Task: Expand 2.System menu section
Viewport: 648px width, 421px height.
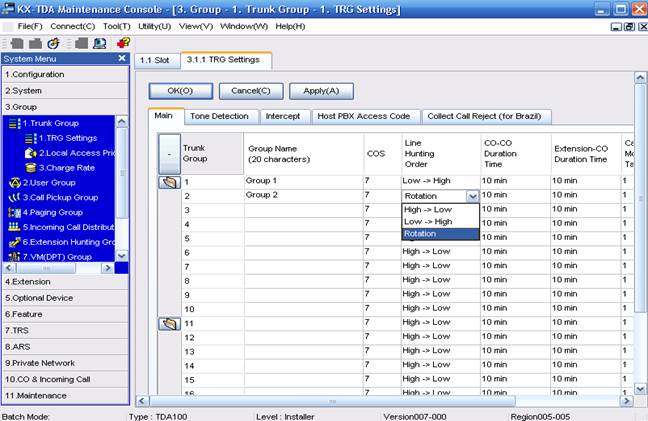Action: [66, 90]
